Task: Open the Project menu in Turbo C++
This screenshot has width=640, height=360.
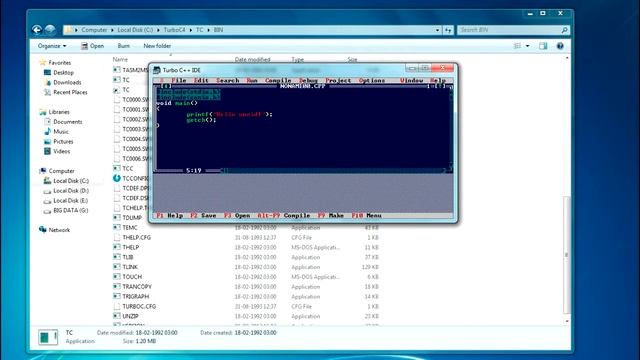Action: pyautogui.click(x=338, y=80)
